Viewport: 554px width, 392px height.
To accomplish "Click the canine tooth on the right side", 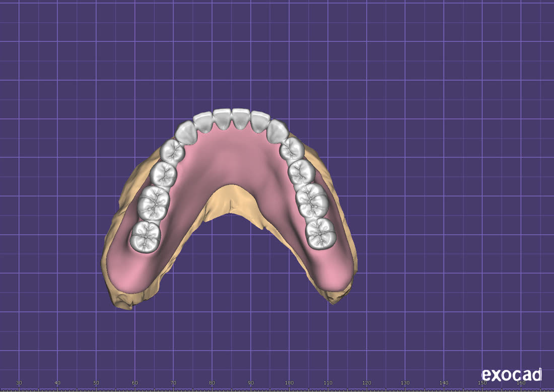I will click(x=278, y=131).
